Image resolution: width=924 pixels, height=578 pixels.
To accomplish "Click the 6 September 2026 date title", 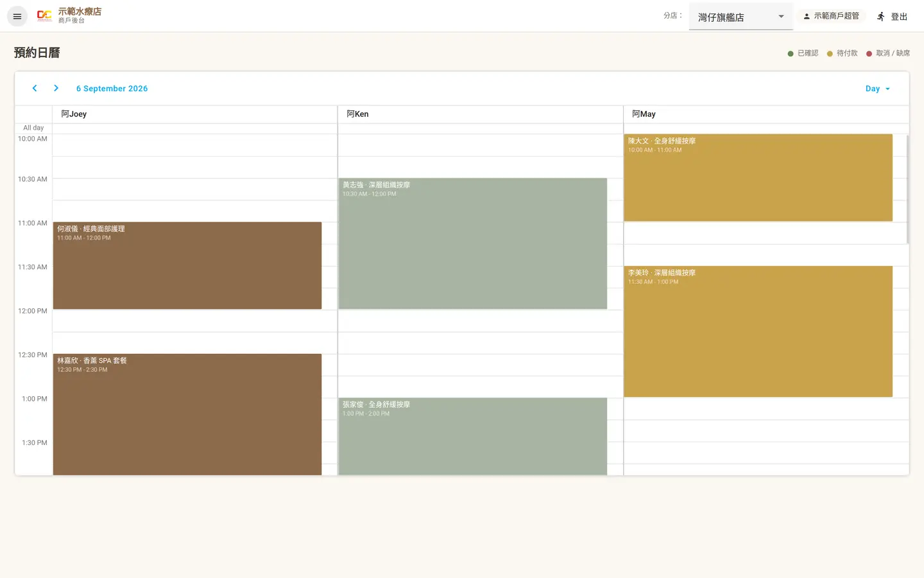I will click(x=112, y=89).
